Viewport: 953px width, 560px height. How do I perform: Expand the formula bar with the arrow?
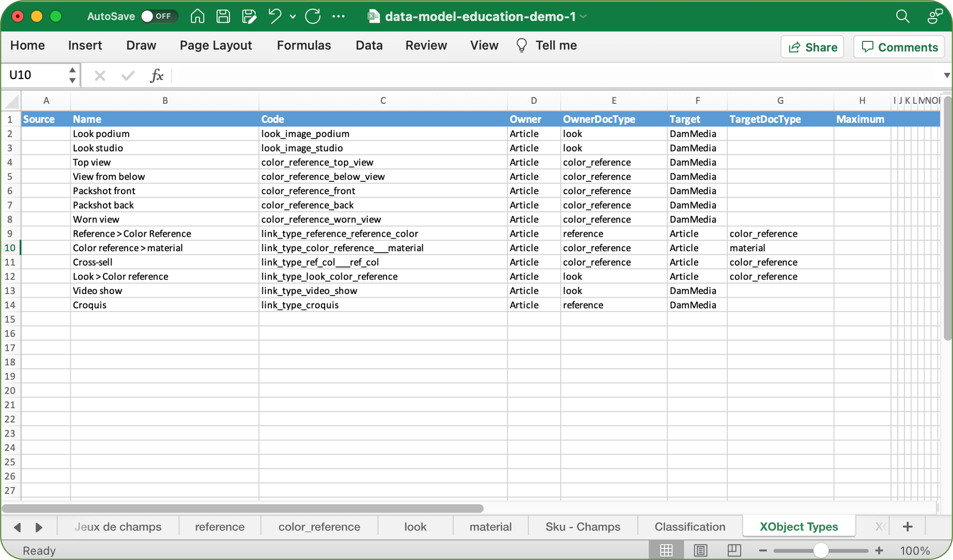click(x=946, y=76)
